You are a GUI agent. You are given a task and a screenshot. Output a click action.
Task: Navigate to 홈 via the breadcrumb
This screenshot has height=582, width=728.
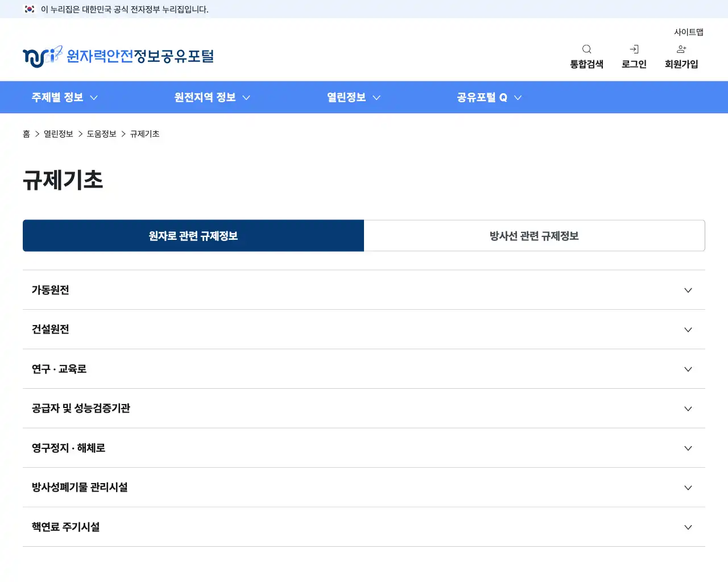26,134
